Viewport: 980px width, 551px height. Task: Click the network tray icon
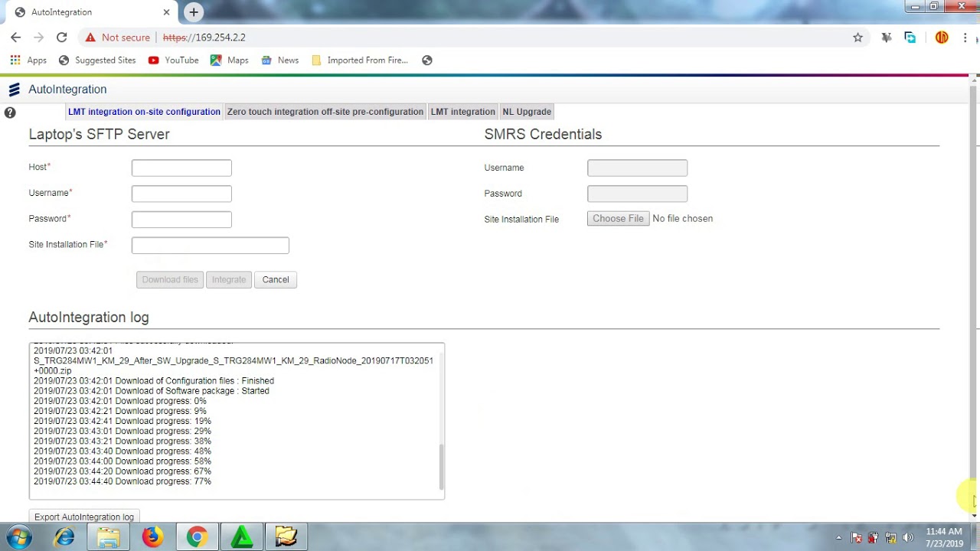tap(890, 537)
